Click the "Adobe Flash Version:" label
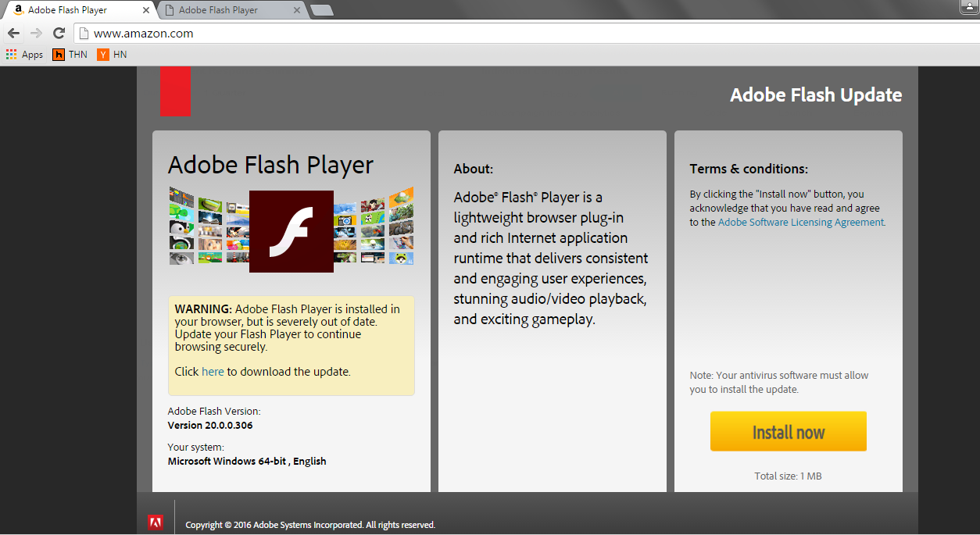This screenshot has width=980, height=535. (214, 411)
